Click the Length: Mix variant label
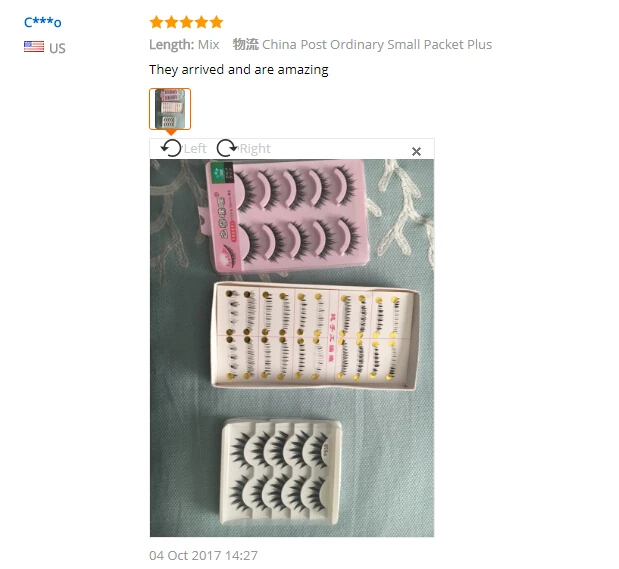Image resolution: width=619 pixels, height=569 pixels. pyautogui.click(x=184, y=45)
